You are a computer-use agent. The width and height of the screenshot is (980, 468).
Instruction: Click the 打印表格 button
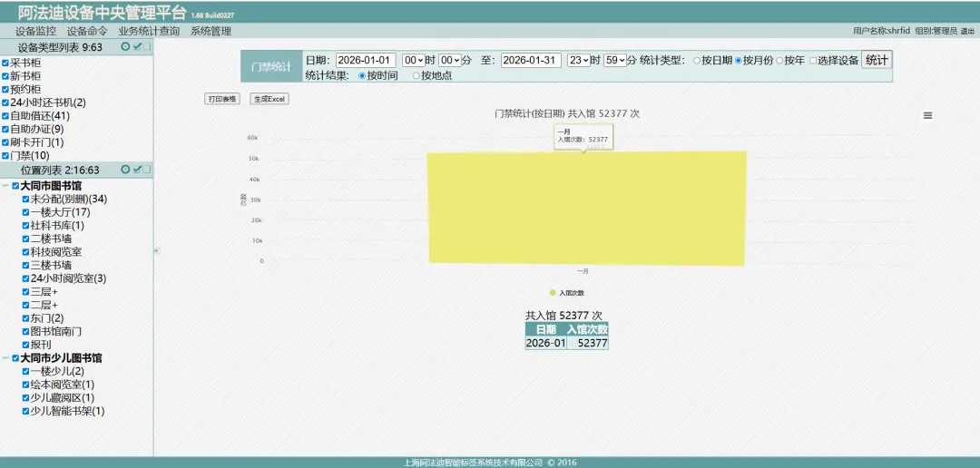click(222, 99)
